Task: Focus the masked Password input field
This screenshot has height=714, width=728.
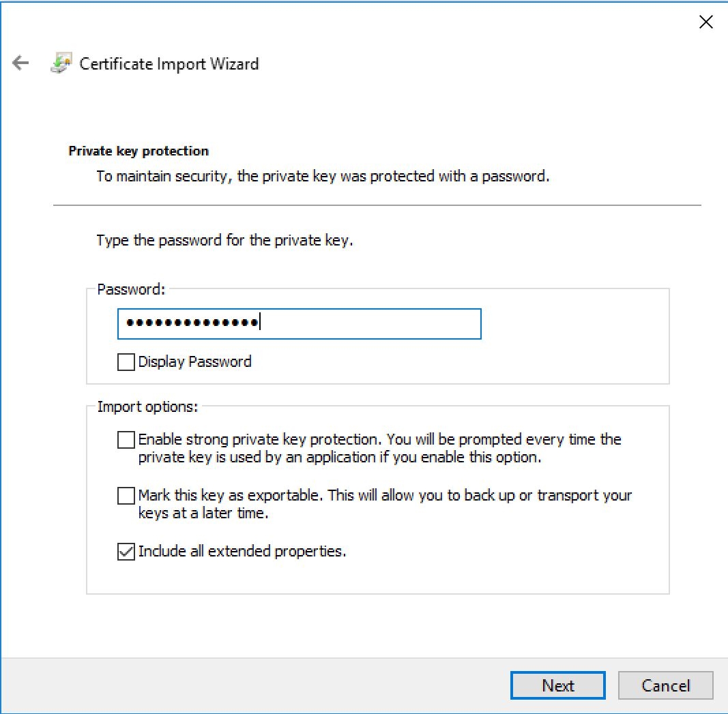Action: click(x=299, y=323)
